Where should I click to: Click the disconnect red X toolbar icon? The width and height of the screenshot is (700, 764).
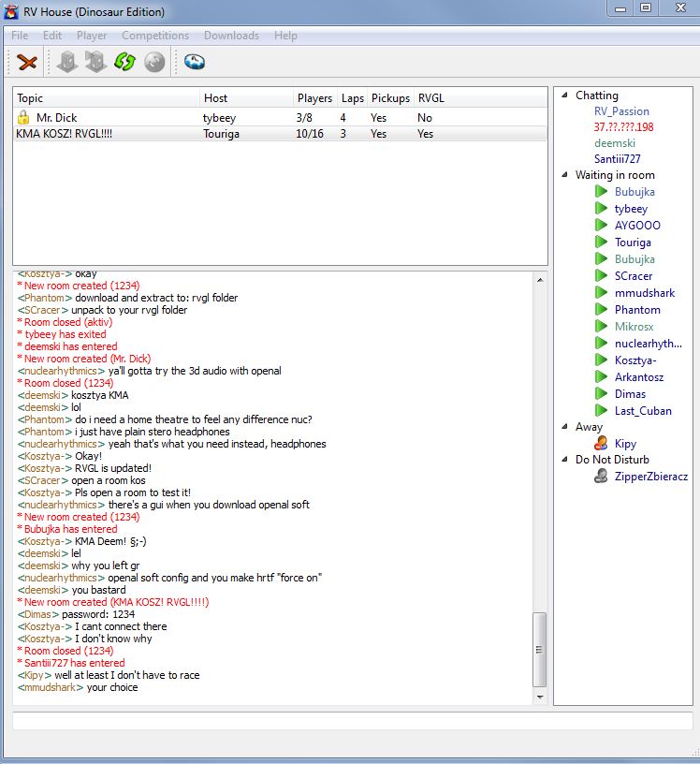pyautogui.click(x=27, y=63)
